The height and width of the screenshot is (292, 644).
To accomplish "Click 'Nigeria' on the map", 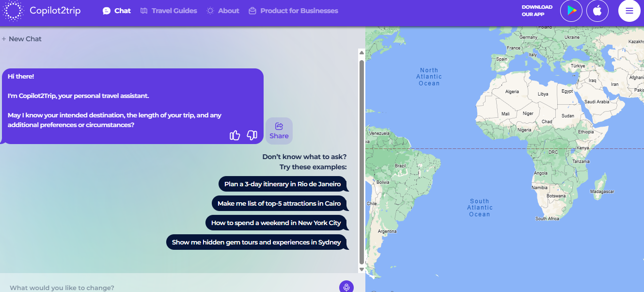I will point(524,130).
